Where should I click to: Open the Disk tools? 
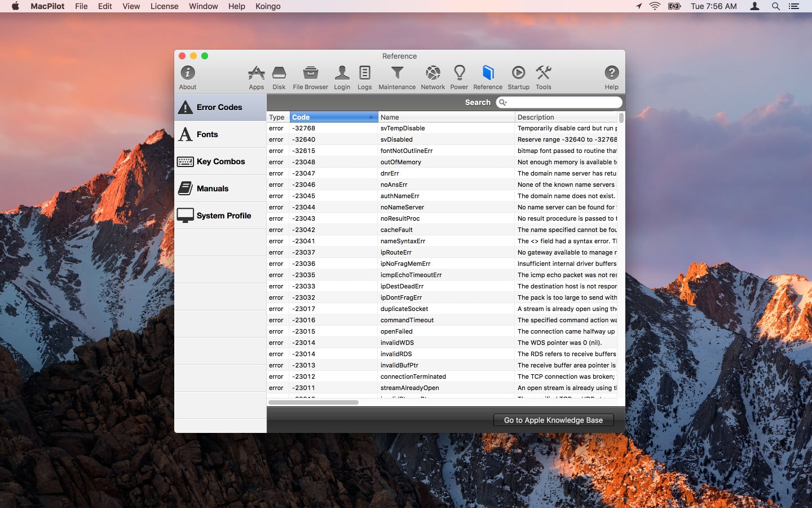pos(279,77)
